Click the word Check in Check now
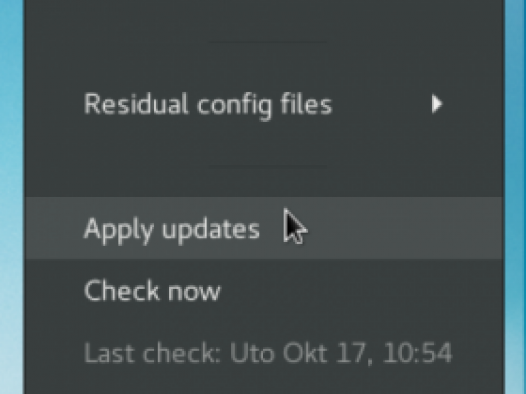 (121, 290)
